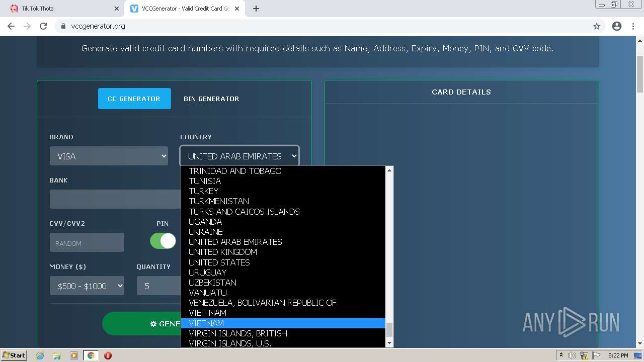This screenshot has width=644, height=362.
Task: Choose TUNISIA from country list
Action: (283, 181)
